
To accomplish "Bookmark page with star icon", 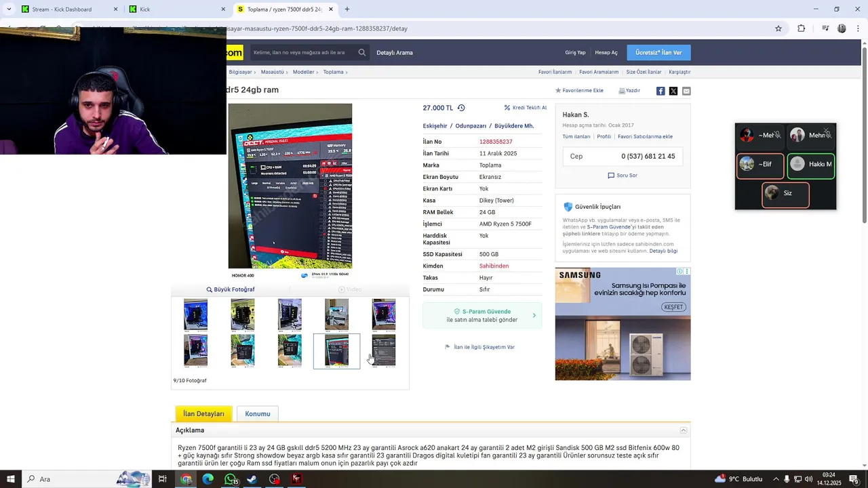I will click(x=778, y=28).
